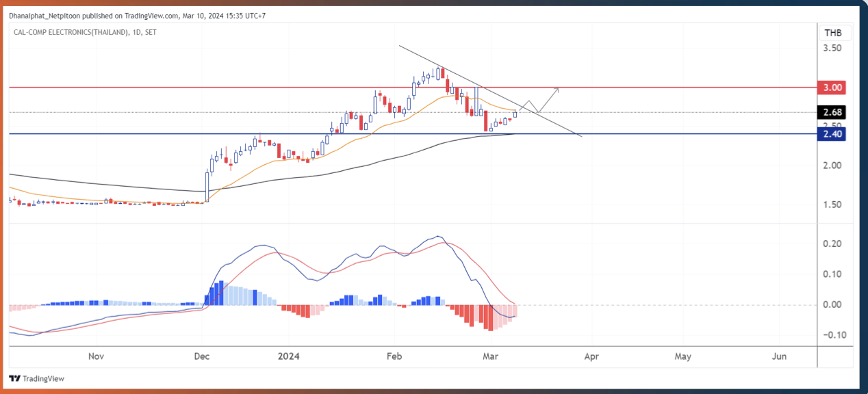Click the 0.20 MACD axis value
This screenshot has width=868, height=394.
(x=832, y=244)
